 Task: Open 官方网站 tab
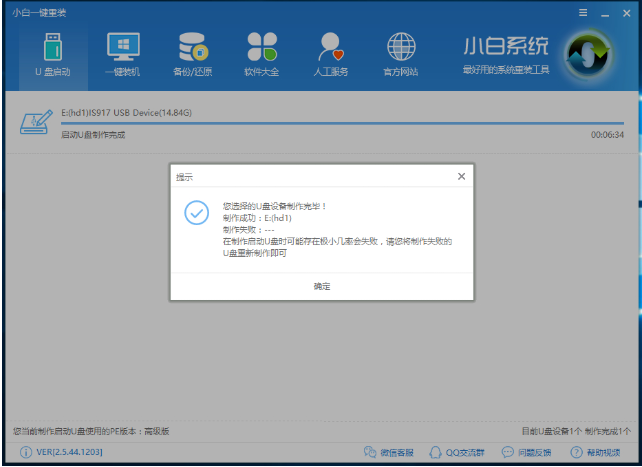coord(401,55)
